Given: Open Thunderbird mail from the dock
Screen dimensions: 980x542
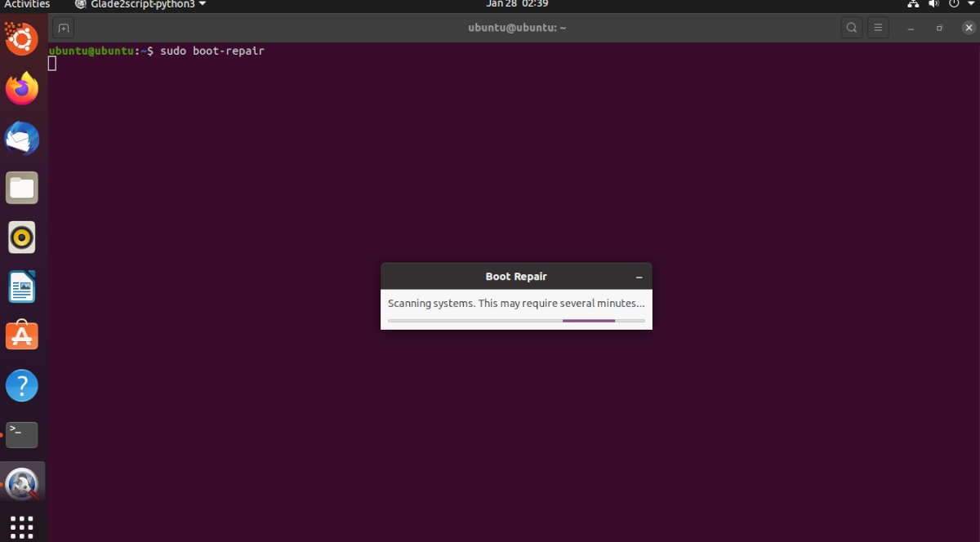Looking at the screenshot, I should coord(22,139).
